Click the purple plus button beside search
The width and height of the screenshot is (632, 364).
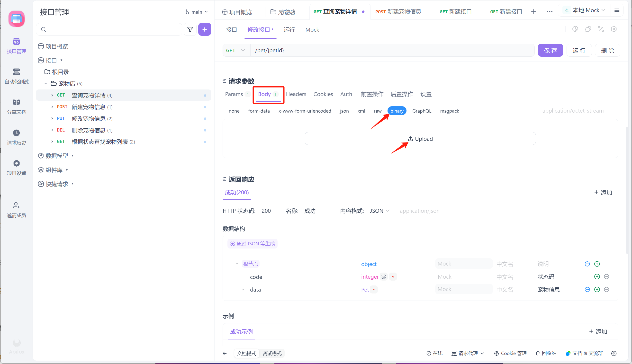point(204,29)
